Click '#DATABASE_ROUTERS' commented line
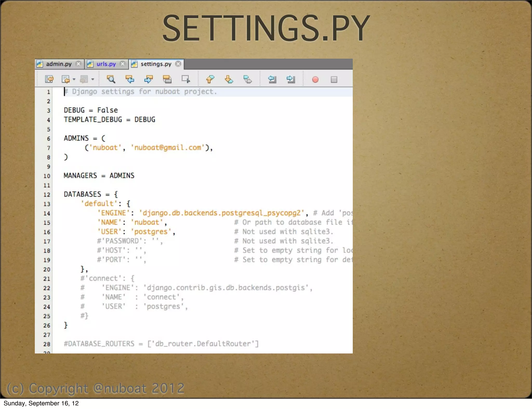The image size is (532, 409). 161,344
